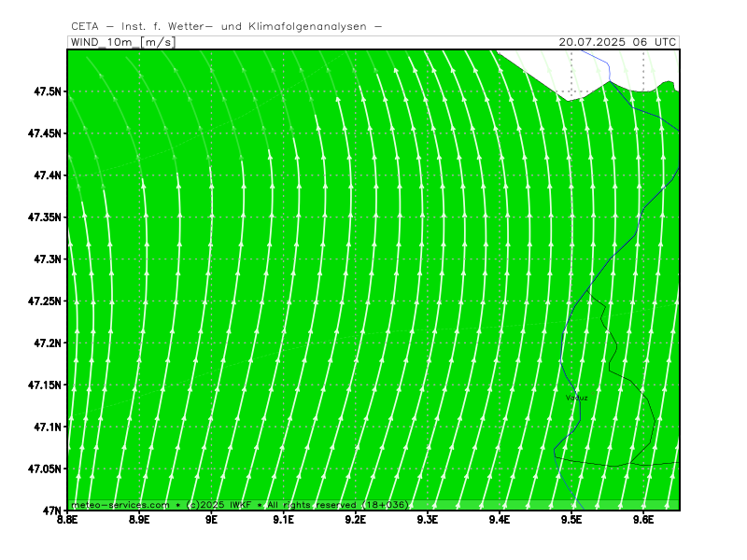The image size is (747, 560).
Task: Click the 47.3N latitude label
Action: click(48, 259)
